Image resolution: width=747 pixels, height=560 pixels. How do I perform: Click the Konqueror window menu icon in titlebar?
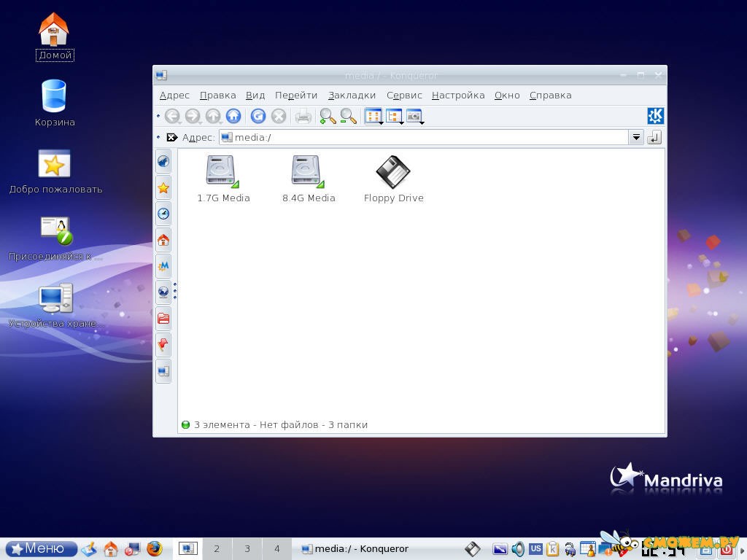pyautogui.click(x=161, y=75)
